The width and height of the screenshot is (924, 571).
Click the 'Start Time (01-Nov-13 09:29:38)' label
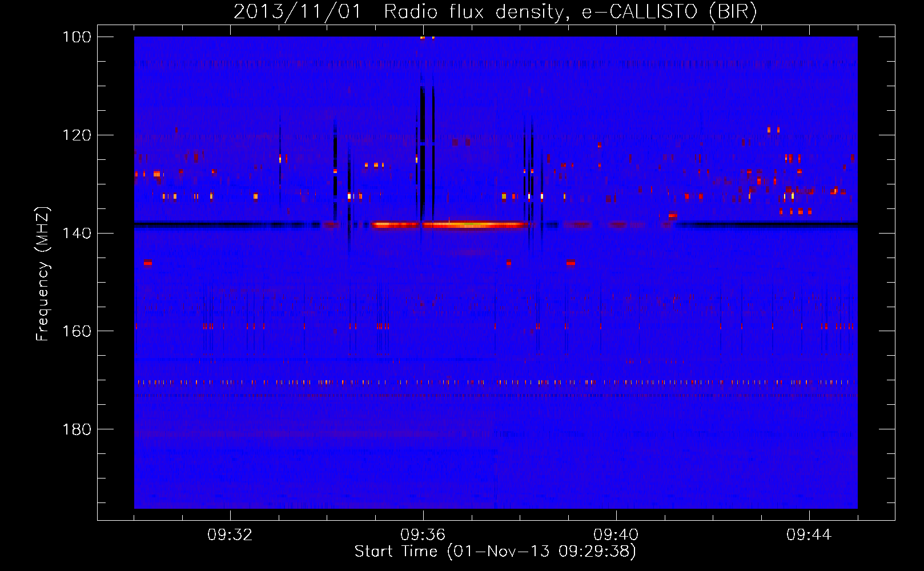[495, 551]
